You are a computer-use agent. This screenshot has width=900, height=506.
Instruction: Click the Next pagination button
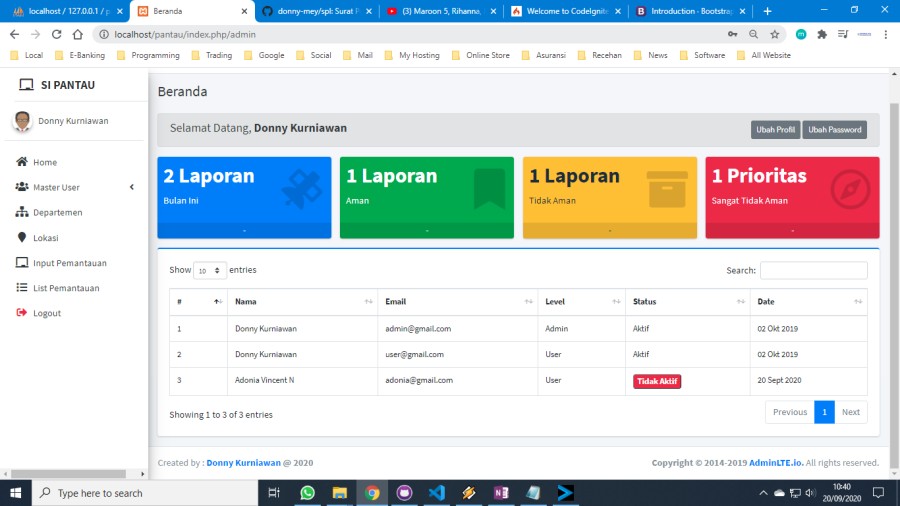[850, 412]
